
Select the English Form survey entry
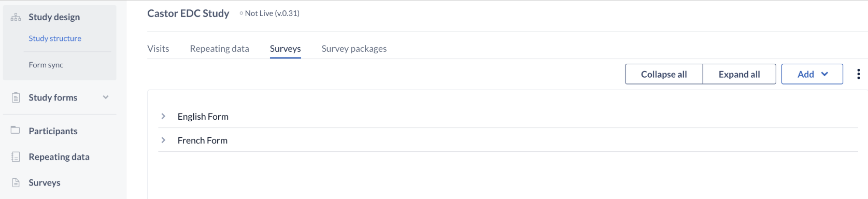click(x=203, y=117)
